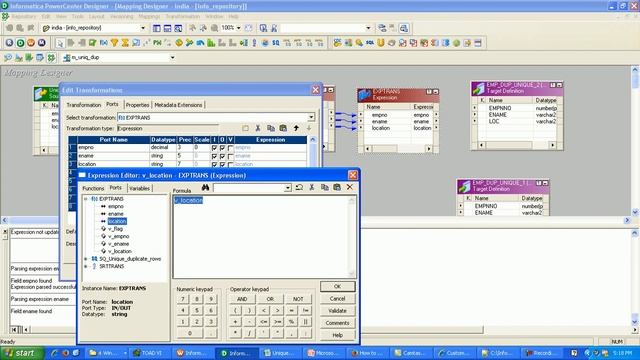Click the EMP_DUP_UNIQUE_2 target horizontal scrollbar
640x360 pixels.
[516, 145]
